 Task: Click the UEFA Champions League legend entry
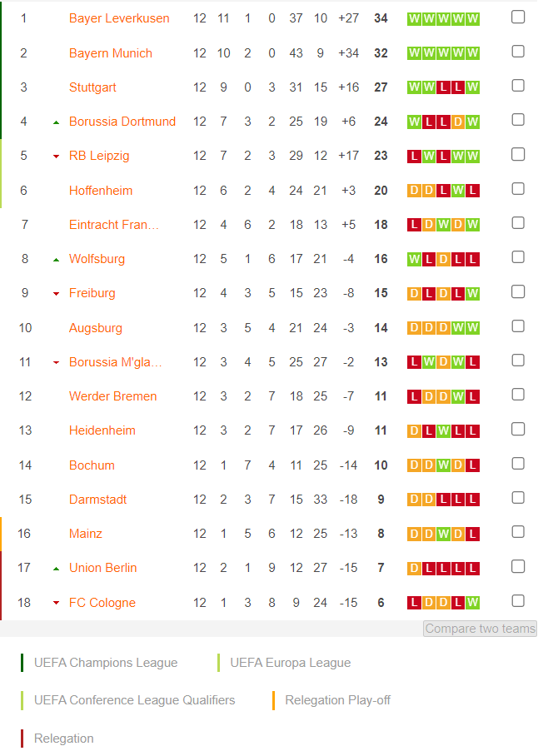point(106,663)
